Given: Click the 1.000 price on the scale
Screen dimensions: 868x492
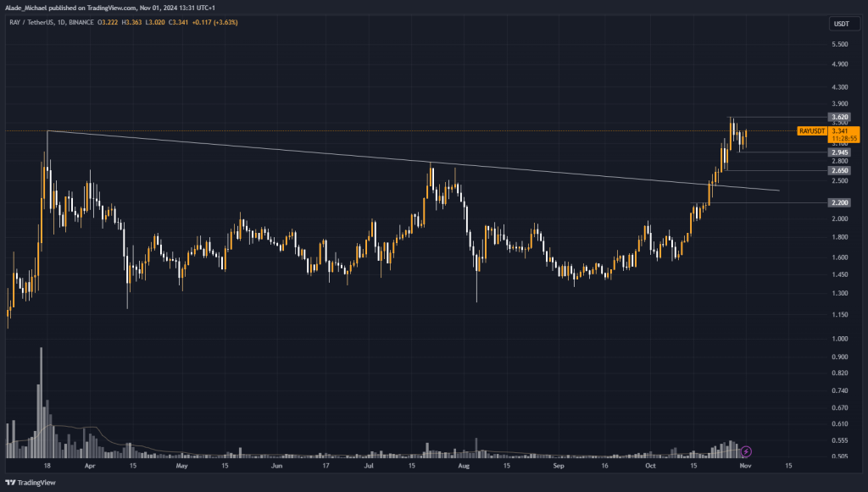Looking at the screenshot, I should 838,339.
